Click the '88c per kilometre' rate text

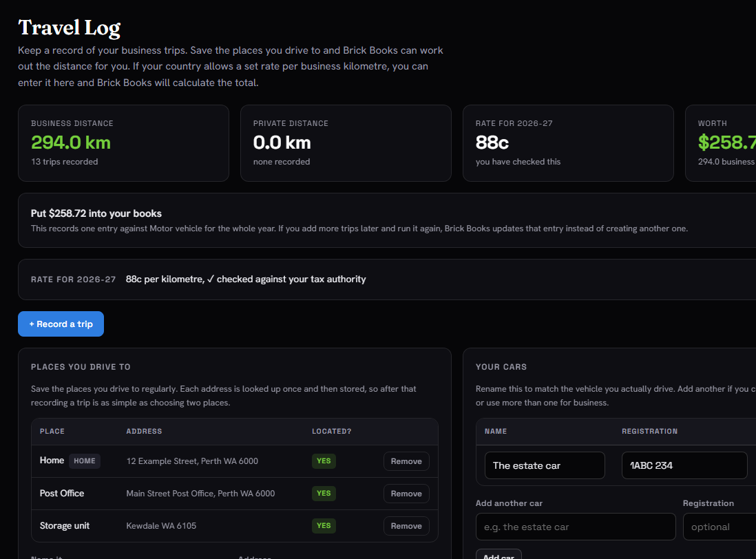[x=164, y=279]
